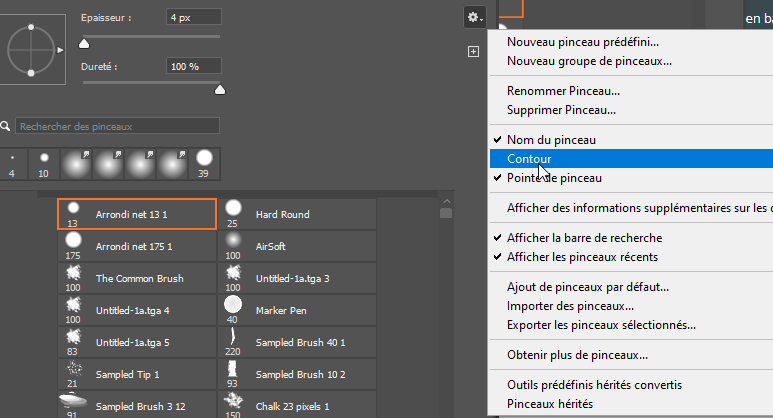Toggle Afficher les pinceaux récents option
The height and width of the screenshot is (418, 773).
click(x=582, y=257)
